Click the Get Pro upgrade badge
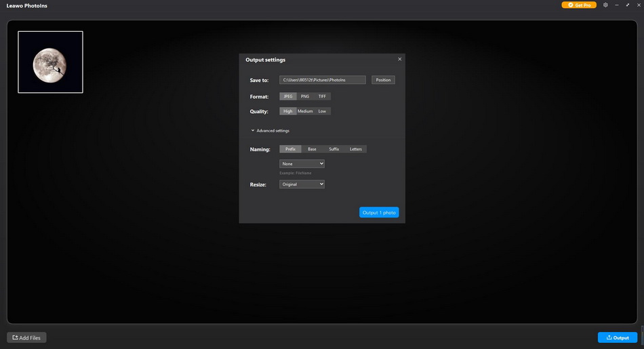The width and height of the screenshot is (644, 349). pyautogui.click(x=579, y=5)
